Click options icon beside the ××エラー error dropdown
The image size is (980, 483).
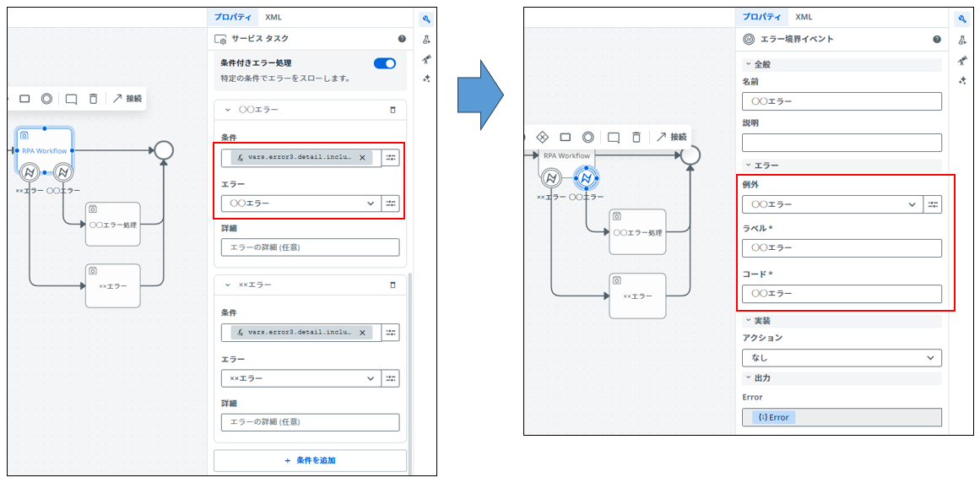[390, 379]
